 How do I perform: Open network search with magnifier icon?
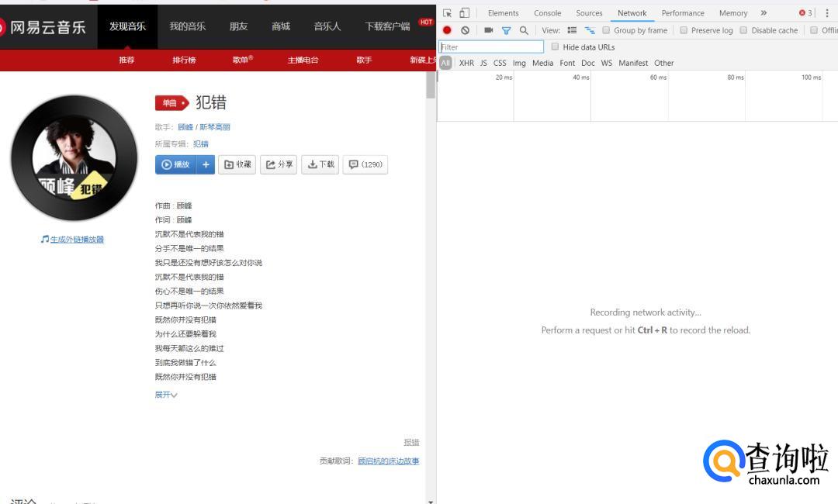[x=524, y=30]
